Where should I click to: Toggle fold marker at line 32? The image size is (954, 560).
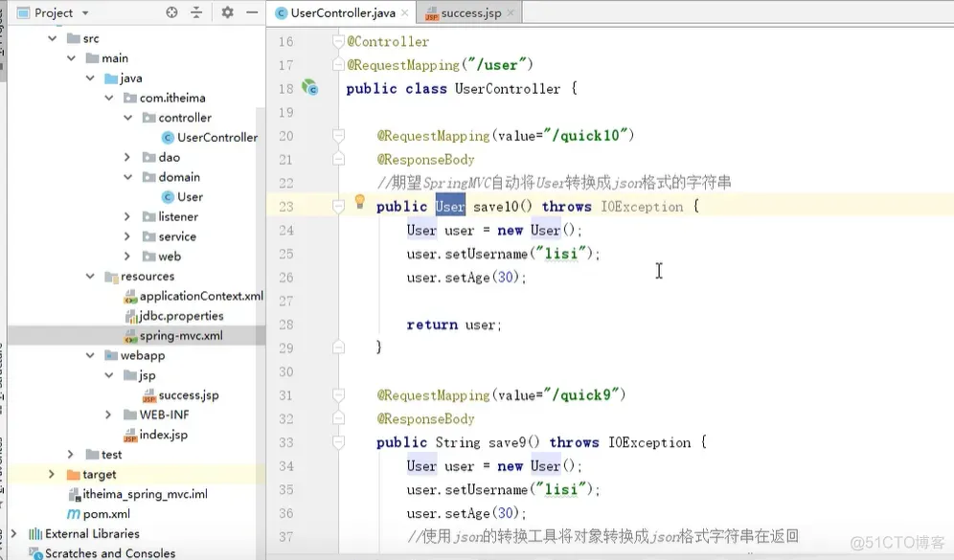point(339,419)
